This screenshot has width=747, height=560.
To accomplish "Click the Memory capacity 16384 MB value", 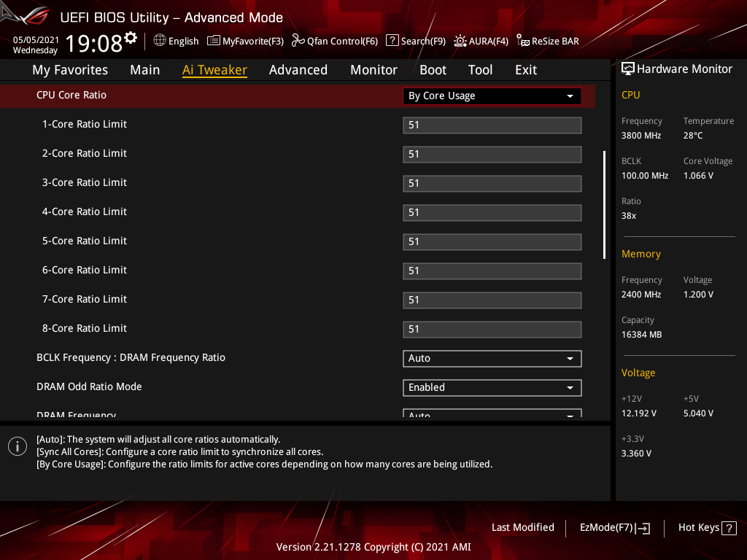I will pyautogui.click(x=642, y=335).
